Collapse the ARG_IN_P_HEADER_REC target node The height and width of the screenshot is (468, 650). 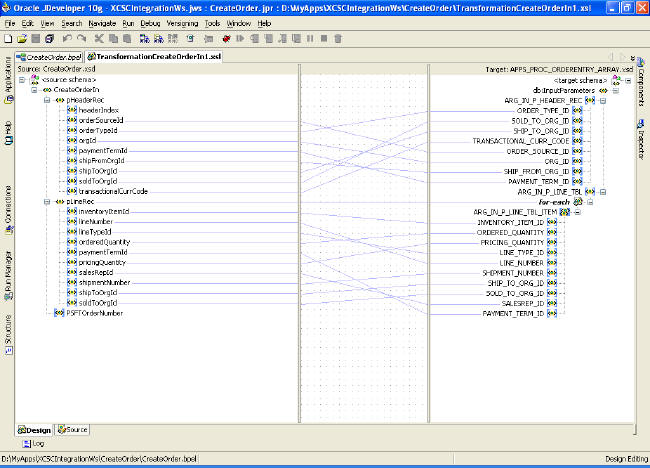coord(602,100)
